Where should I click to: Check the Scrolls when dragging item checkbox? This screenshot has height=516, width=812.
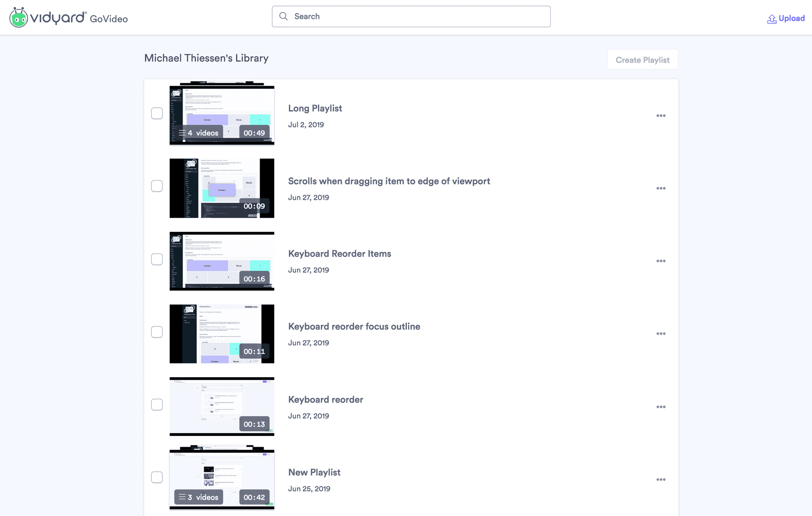pyautogui.click(x=157, y=186)
